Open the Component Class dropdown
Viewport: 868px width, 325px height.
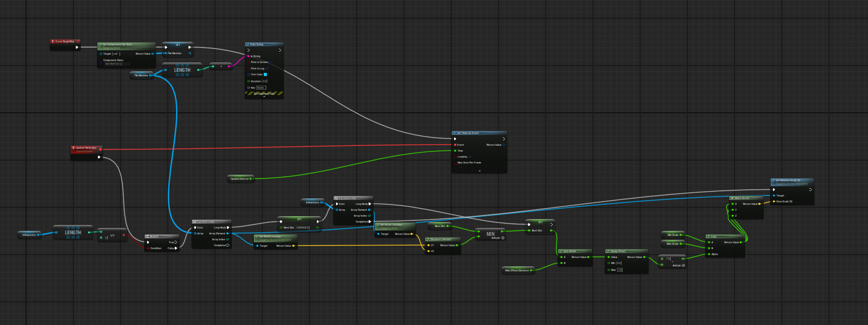(113, 64)
